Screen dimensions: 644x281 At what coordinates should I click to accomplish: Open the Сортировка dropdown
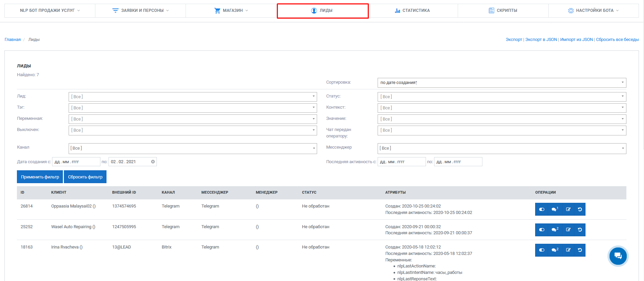click(x=502, y=83)
